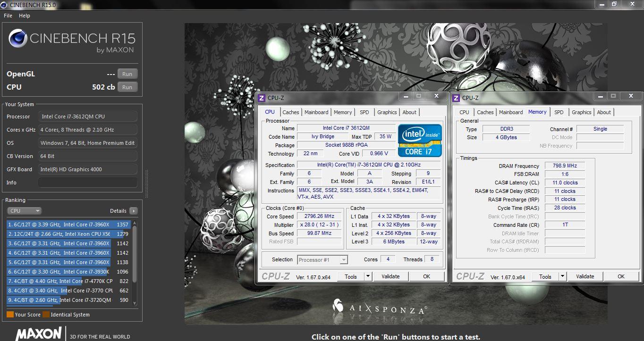Switch to Memory tab in left CPU-Z
Image resolution: width=644 pixels, height=341 pixels.
click(343, 112)
